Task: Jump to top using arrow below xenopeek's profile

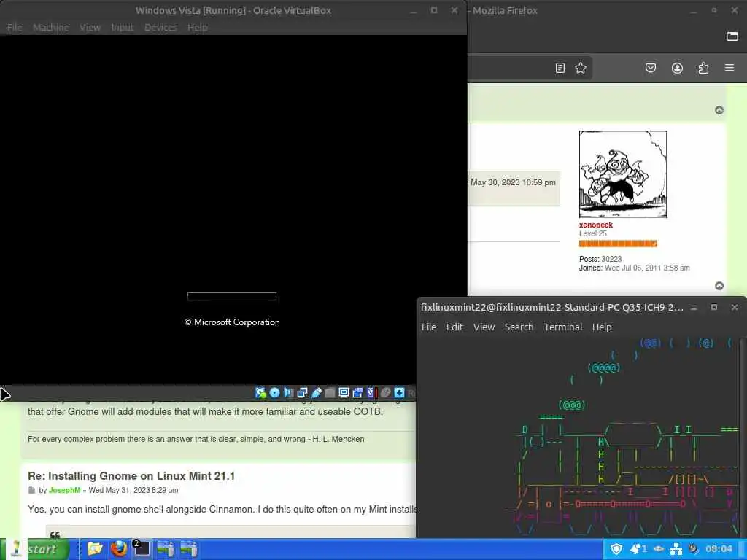Action: (719, 286)
